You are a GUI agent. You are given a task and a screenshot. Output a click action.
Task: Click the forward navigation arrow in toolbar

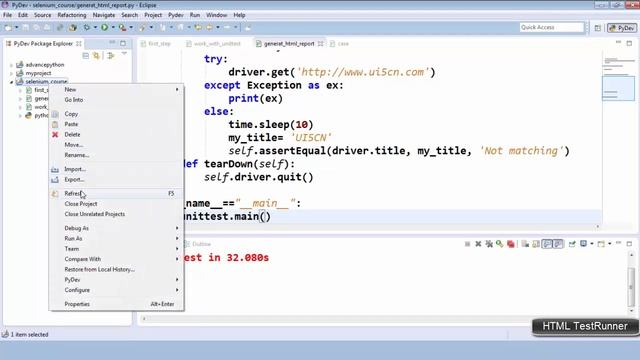coord(227,27)
